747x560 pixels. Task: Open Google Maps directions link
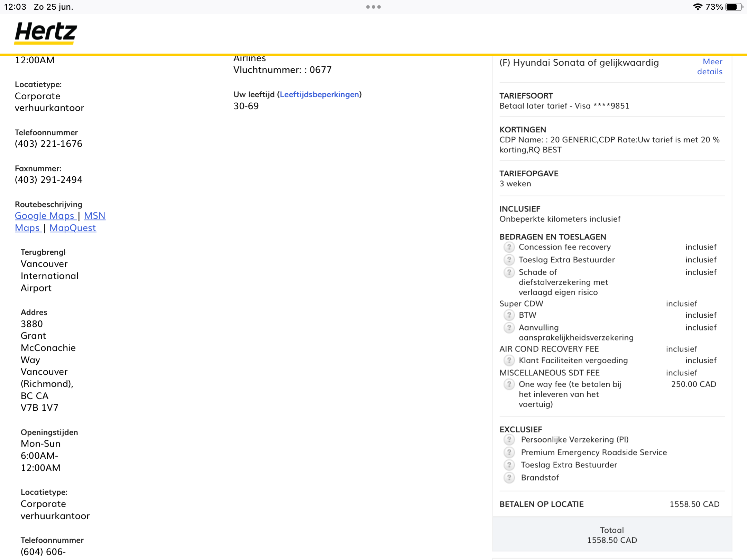pyautogui.click(x=45, y=216)
